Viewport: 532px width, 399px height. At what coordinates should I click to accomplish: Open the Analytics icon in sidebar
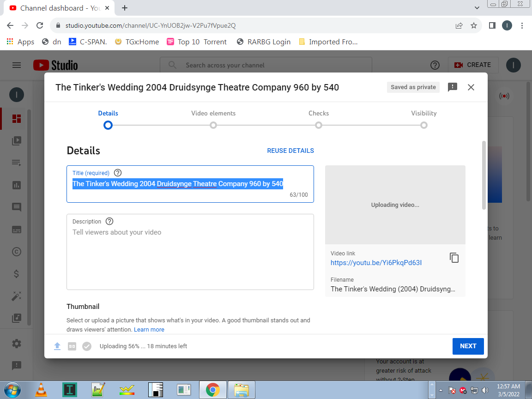pos(16,185)
